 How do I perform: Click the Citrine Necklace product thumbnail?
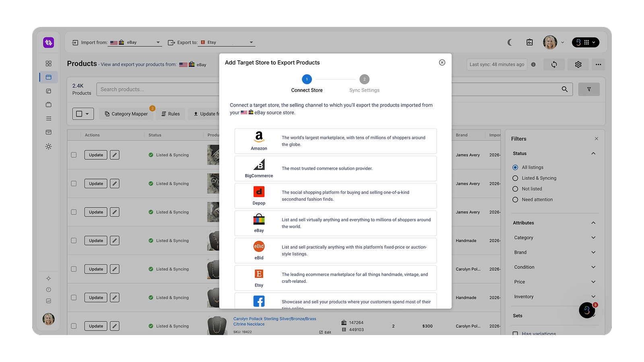tap(217, 326)
